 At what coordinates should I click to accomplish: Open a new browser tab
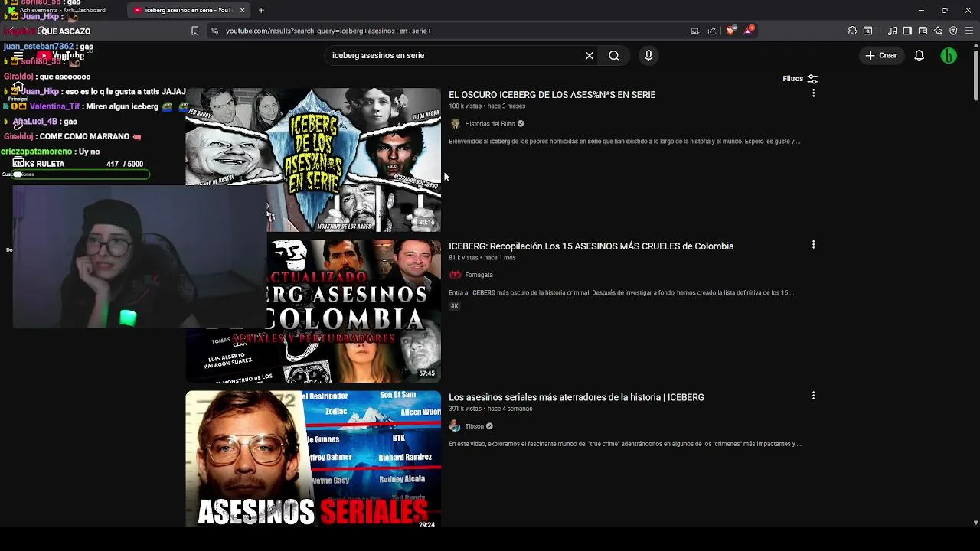click(x=261, y=10)
